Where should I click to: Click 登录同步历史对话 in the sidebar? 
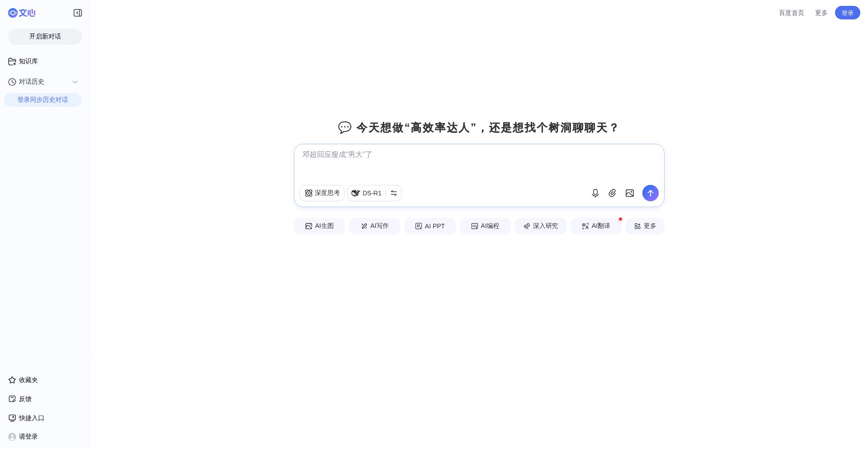42,99
